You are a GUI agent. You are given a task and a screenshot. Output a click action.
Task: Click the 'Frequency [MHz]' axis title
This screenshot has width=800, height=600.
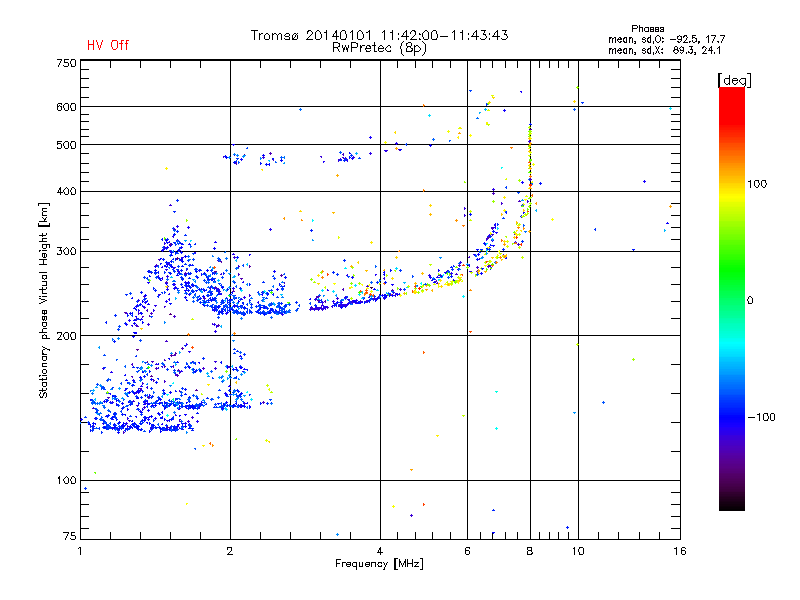379,564
